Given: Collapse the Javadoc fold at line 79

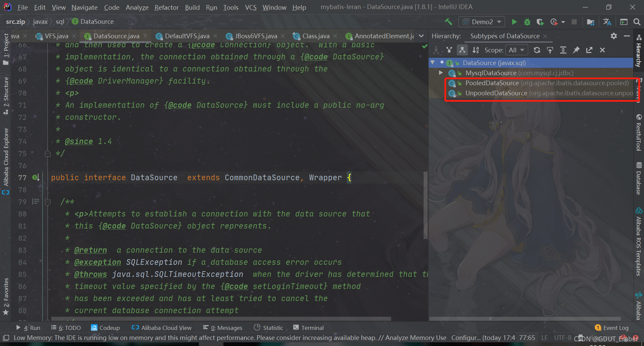Looking at the screenshot, I should [x=48, y=202].
